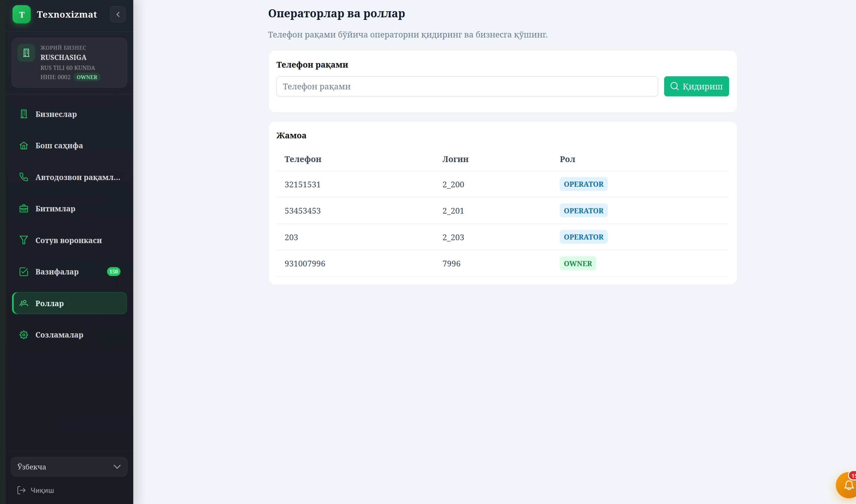
Task: Collapse the sidebar with the chevron button
Action: point(118,14)
